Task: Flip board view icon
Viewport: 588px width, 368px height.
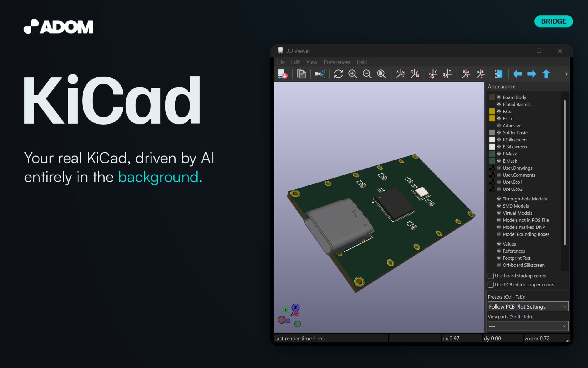Action: 499,74
